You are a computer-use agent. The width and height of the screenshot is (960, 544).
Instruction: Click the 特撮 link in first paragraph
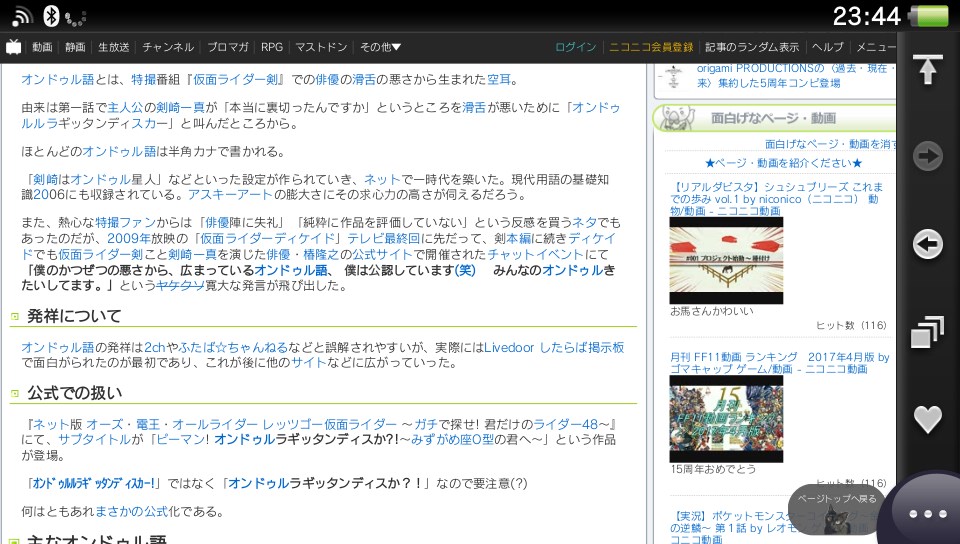[143, 80]
